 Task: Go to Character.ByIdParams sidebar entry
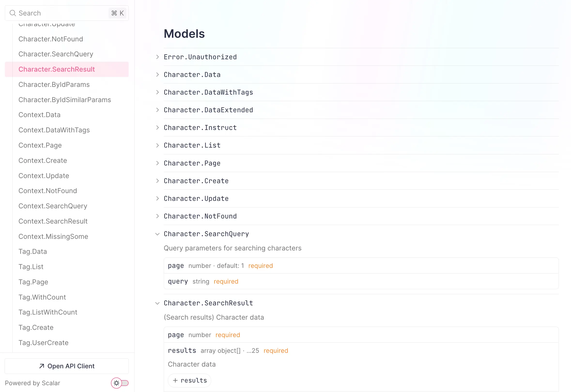pos(54,84)
